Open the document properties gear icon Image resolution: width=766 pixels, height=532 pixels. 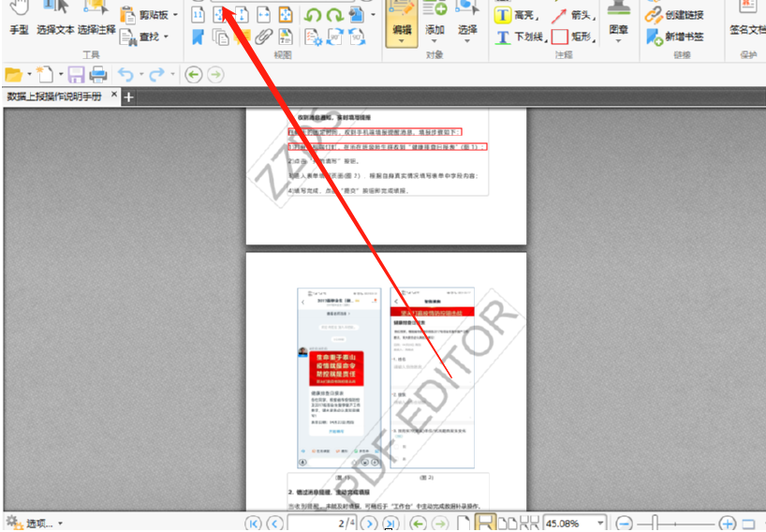pos(313,37)
